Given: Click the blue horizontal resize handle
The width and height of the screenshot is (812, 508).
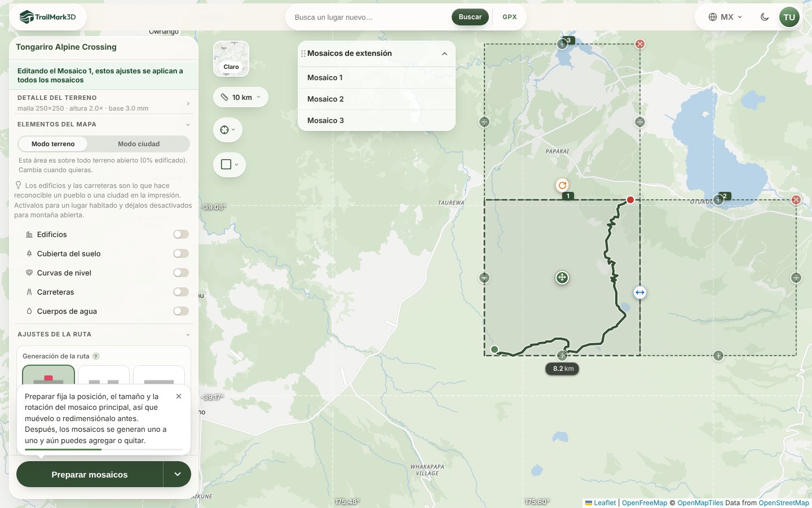Looking at the screenshot, I should 639,292.
